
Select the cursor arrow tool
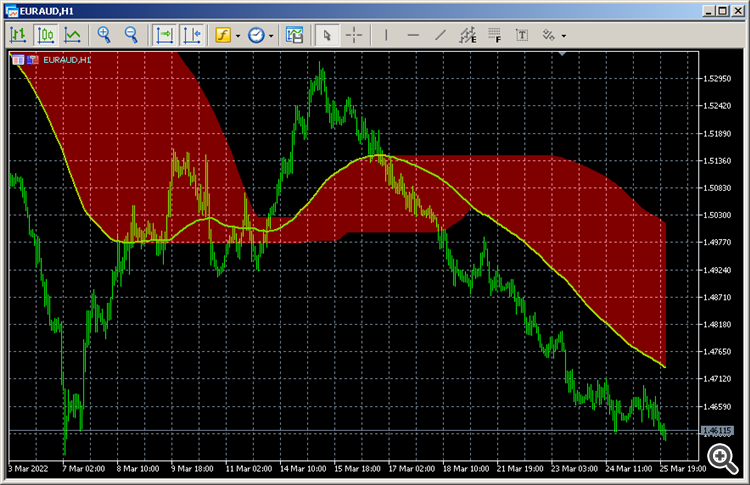(327, 35)
